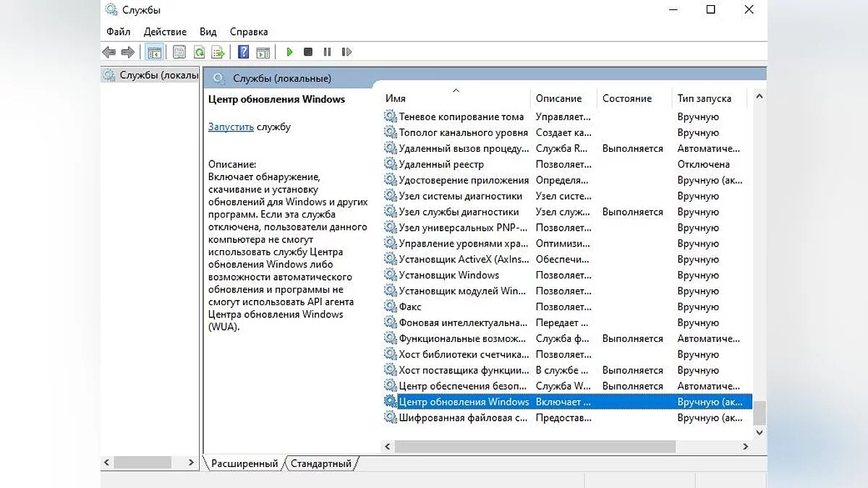Click the green Start Service toolbar icon
The image size is (868, 488).
289,52
